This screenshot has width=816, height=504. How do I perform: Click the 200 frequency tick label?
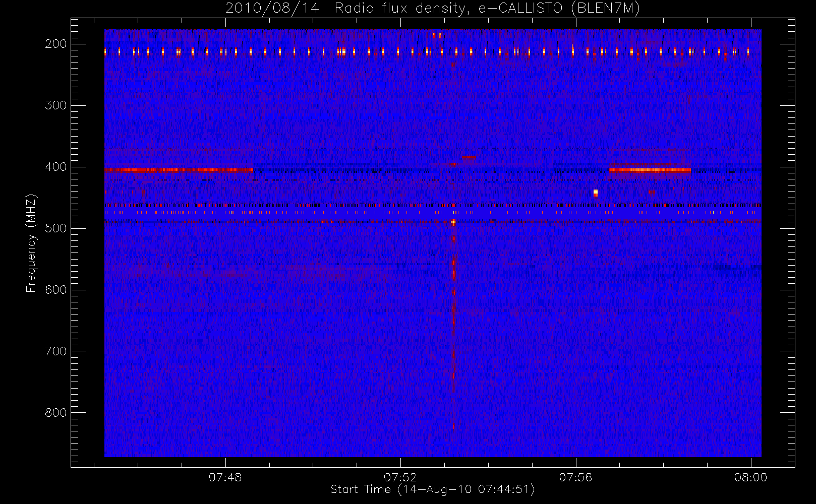[x=56, y=44]
